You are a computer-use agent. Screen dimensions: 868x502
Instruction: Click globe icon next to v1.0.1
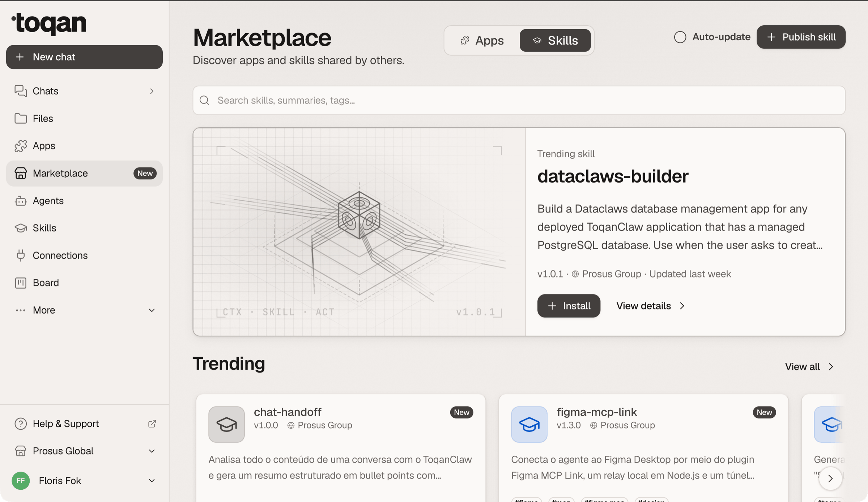tap(575, 274)
